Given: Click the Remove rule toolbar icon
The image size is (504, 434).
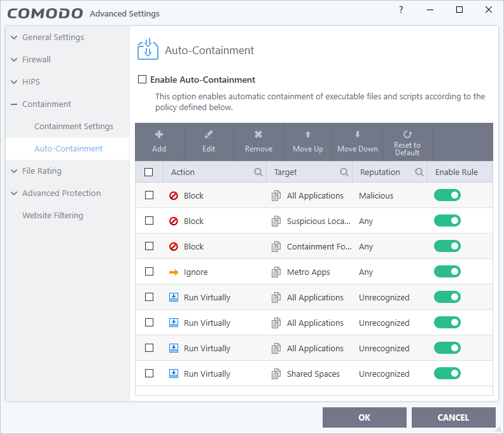Looking at the screenshot, I should [258, 134].
